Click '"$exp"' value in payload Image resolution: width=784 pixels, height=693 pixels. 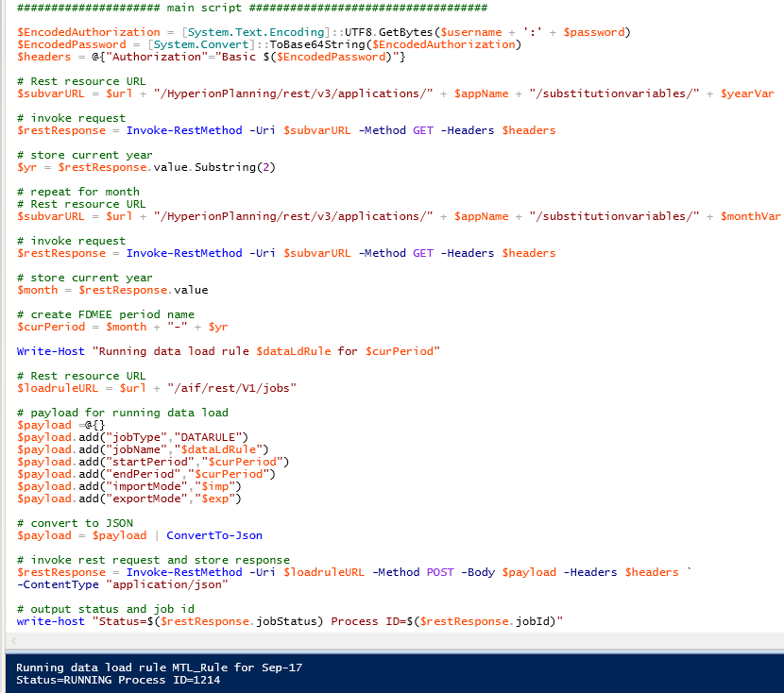click(x=214, y=499)
